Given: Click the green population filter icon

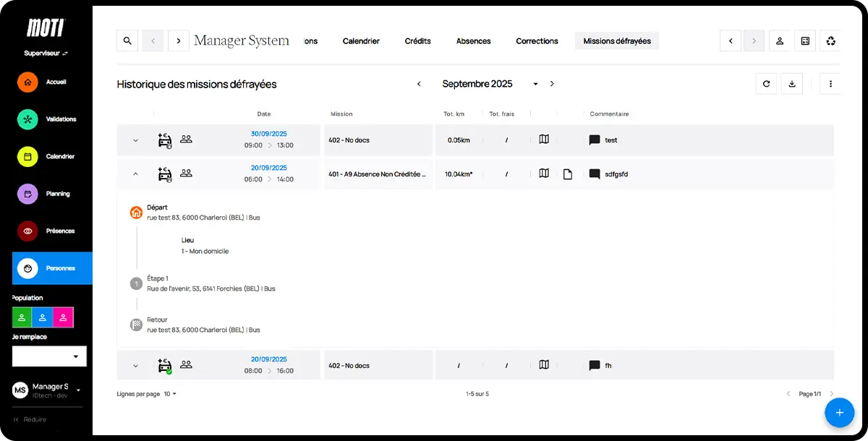Looking at the screenshot, I should [x=21, y=317].
